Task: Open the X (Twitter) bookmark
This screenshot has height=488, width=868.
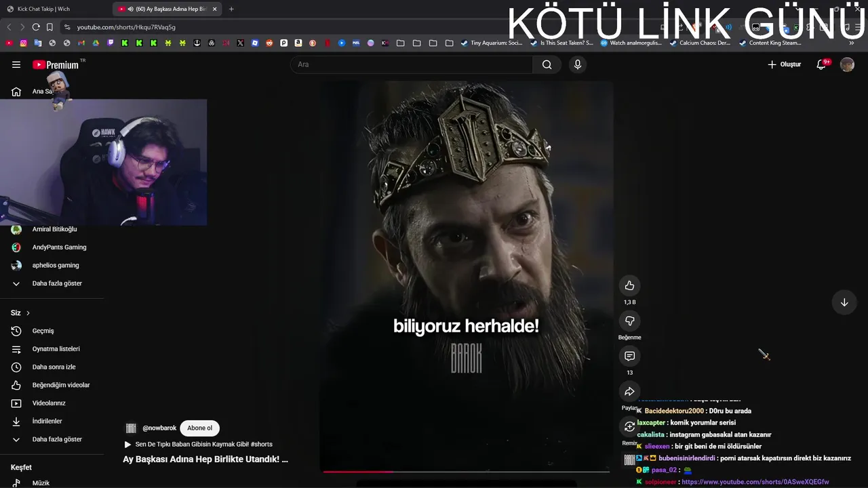Action: (x=240, y=43)
